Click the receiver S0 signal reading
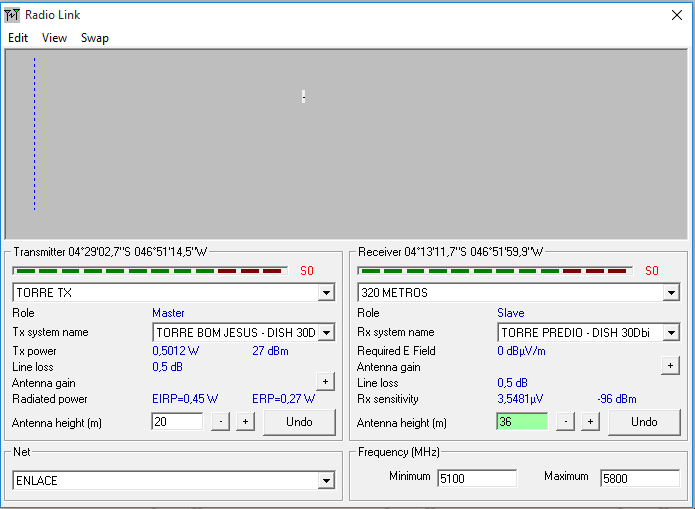Viewport: 695px width, 509px height. (x=652, y=271)
